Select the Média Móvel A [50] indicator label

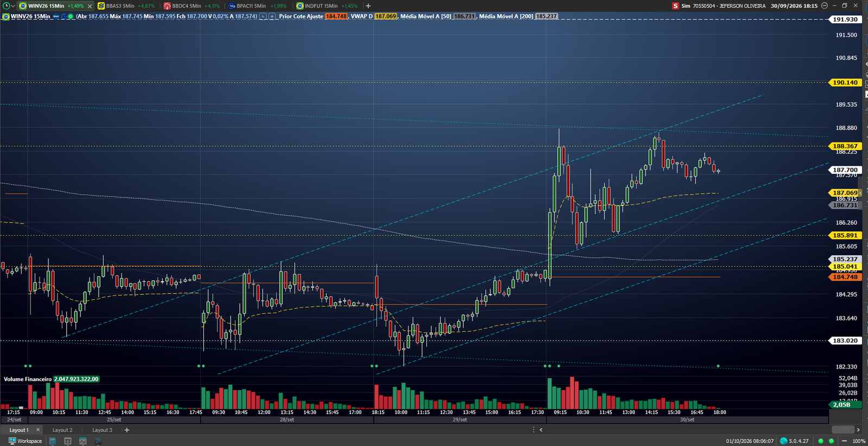click(x=426, y=16)
